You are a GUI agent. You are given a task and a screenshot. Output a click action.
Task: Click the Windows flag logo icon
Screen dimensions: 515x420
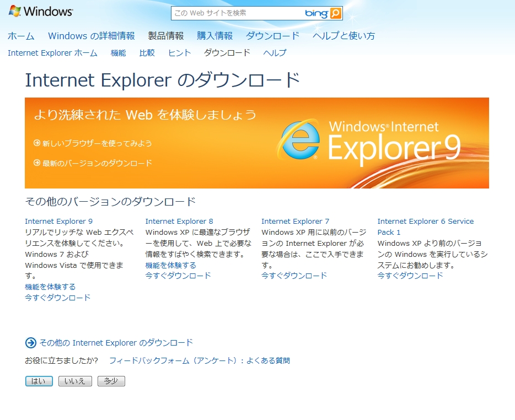[14, 11]
